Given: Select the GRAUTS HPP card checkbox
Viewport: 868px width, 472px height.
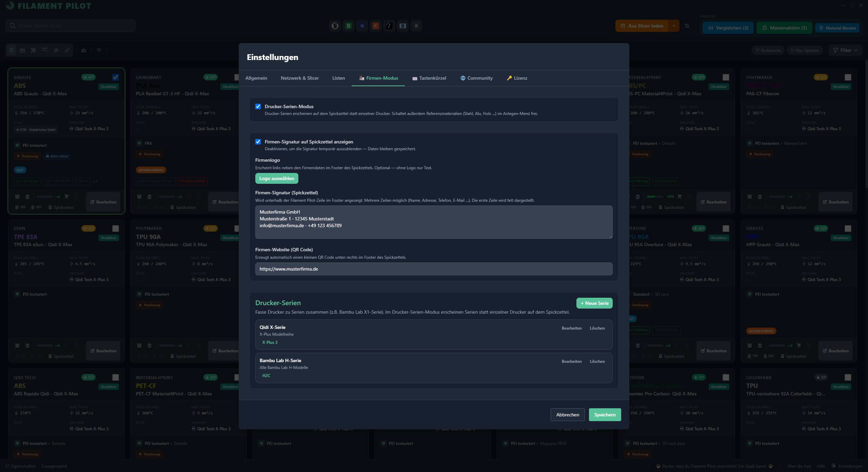Looking at the screenshot, I should click(848, 229).
